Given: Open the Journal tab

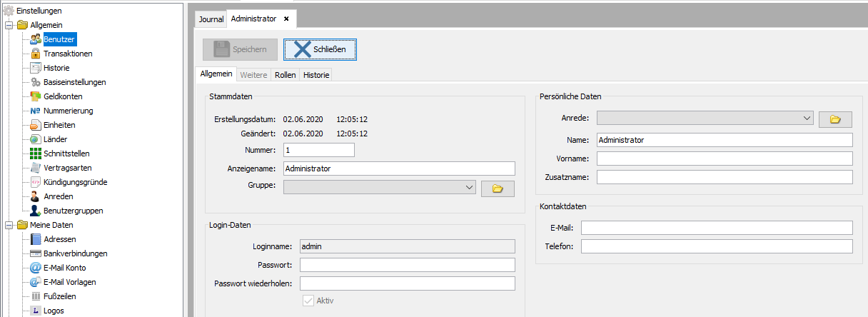Looking at the screenshot, I should click(x=211, y=19).
